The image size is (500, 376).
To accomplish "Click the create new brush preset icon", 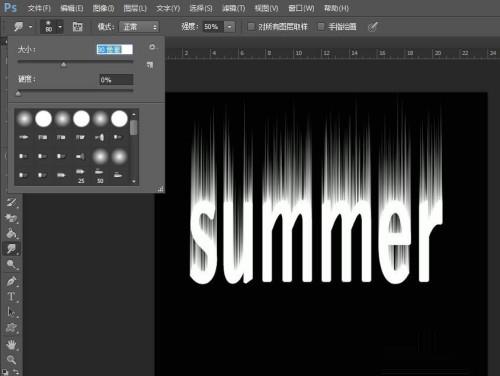I will pos(150,65).
